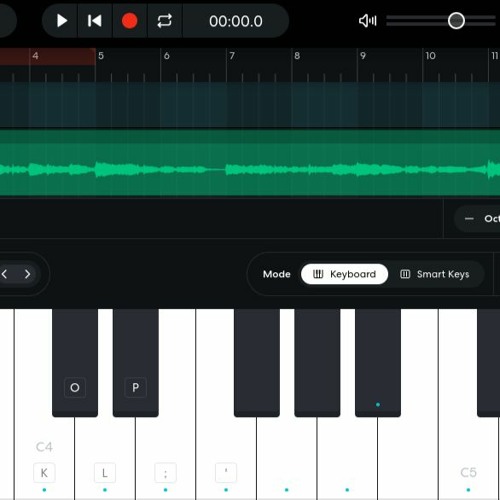Click the 00:00.0 time display

click(236, 21)
